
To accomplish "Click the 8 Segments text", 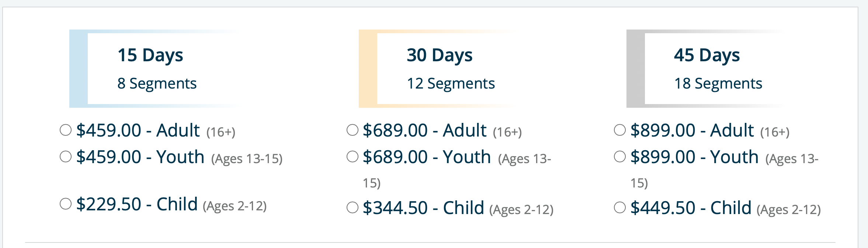I will point(157,84).
